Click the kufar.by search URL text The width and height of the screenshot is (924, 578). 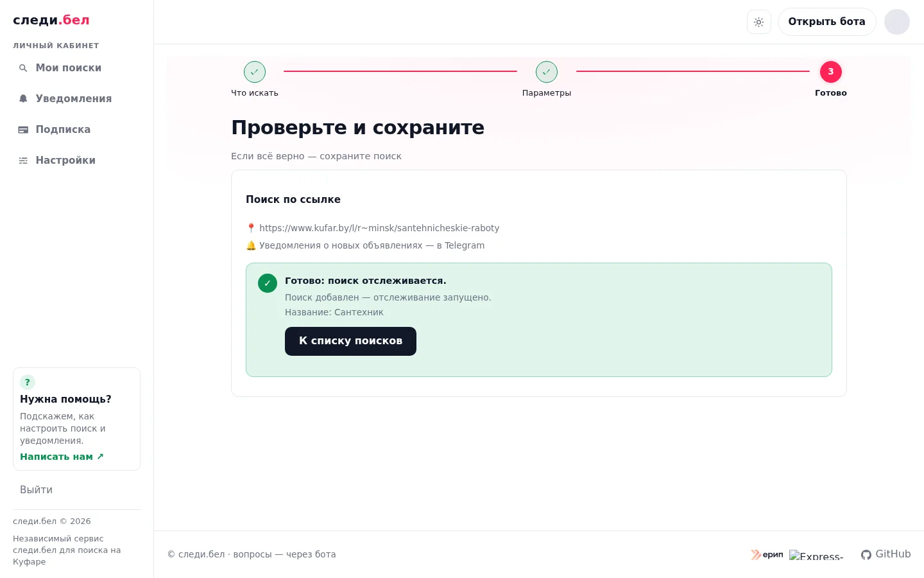(x=379, y=228)
